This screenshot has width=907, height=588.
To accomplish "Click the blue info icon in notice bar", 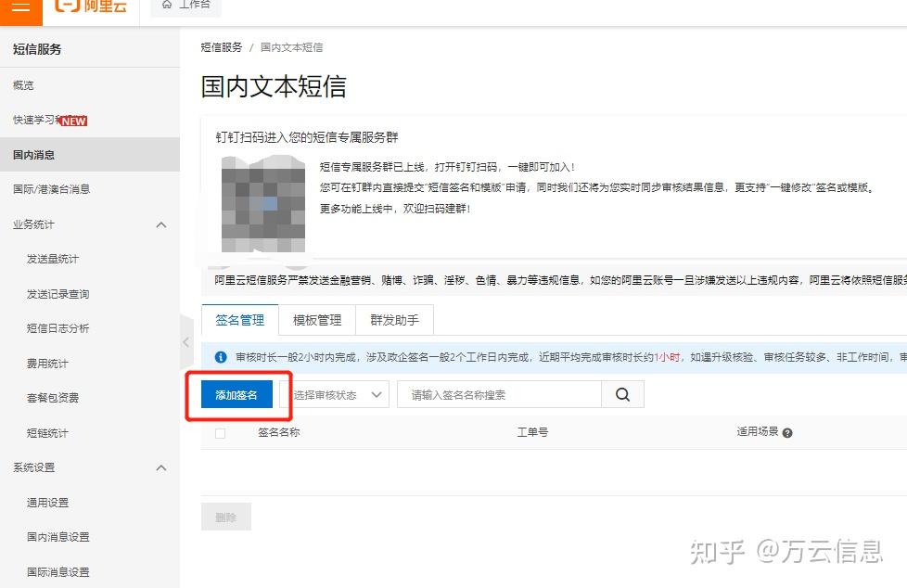I will pos(221,357).
